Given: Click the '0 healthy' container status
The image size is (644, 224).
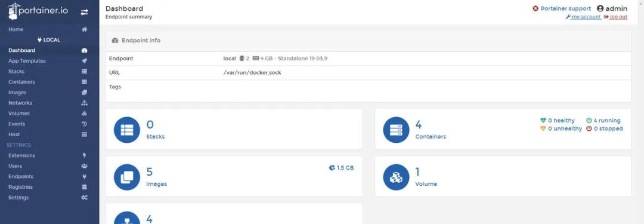Looking at the screenshot, I should coord(558,121).
